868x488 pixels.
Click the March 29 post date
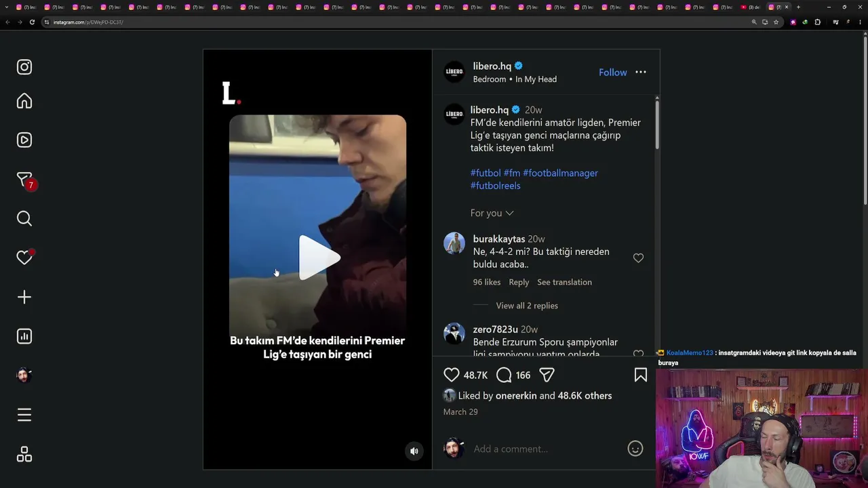[460, 412]
